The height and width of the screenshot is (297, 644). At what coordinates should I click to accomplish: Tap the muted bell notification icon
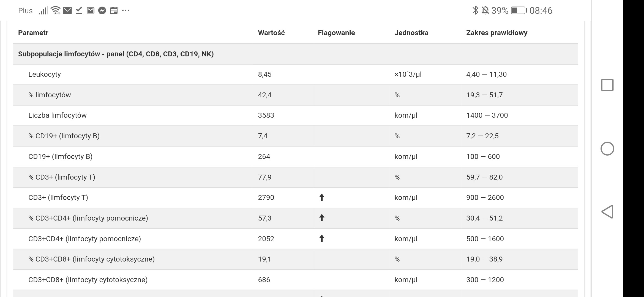click(x=485, y=10)
